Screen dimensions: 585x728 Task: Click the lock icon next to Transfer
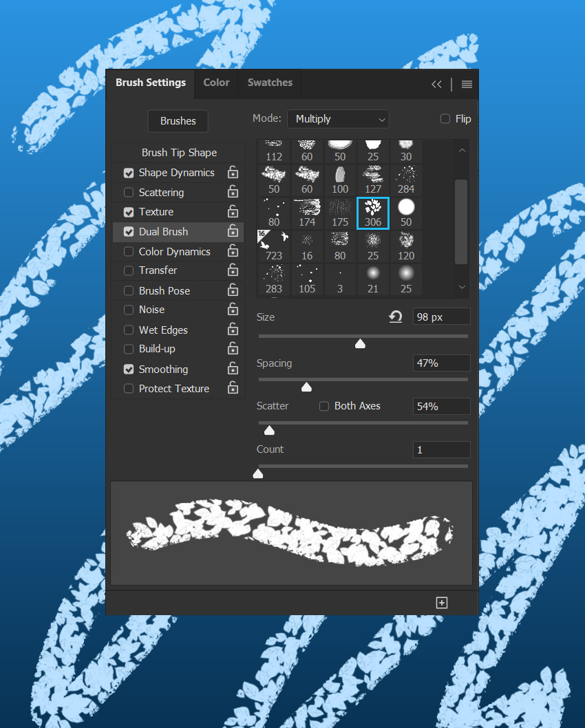tap(233, 270)
